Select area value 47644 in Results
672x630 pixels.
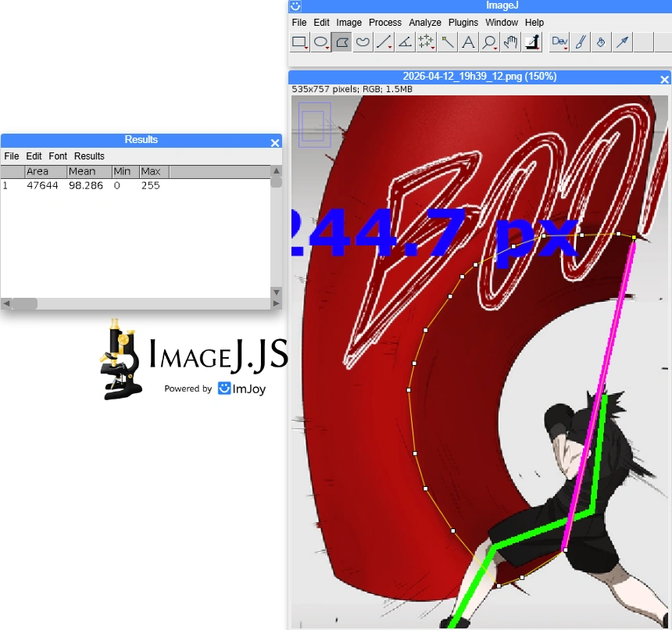point(42,185)
